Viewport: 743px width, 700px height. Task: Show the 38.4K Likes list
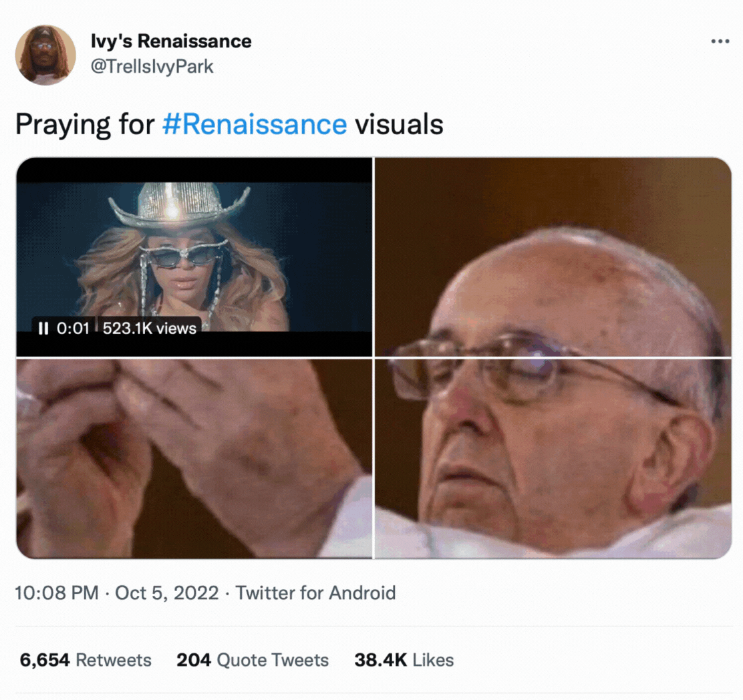click(404, 660)
